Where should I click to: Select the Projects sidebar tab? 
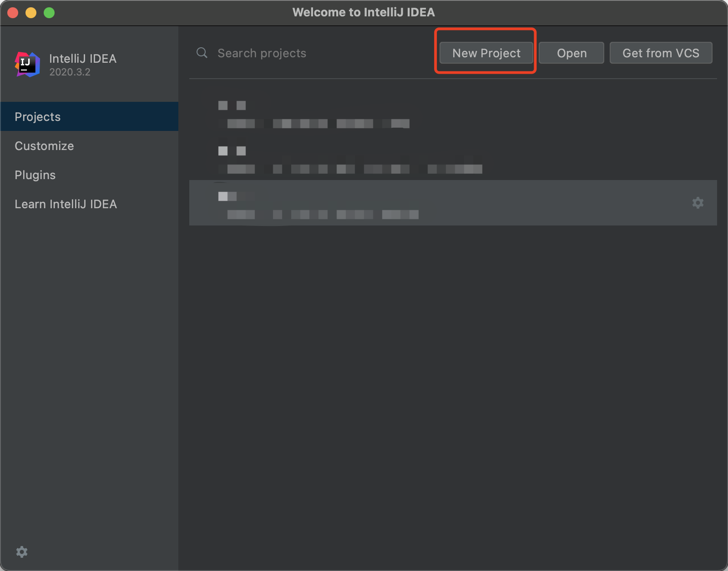tap(89, 116)
